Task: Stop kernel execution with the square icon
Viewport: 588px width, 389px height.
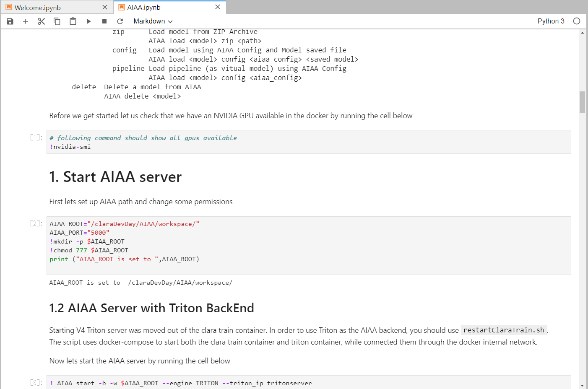Action: pyautogui.click(x=104, y=21)
